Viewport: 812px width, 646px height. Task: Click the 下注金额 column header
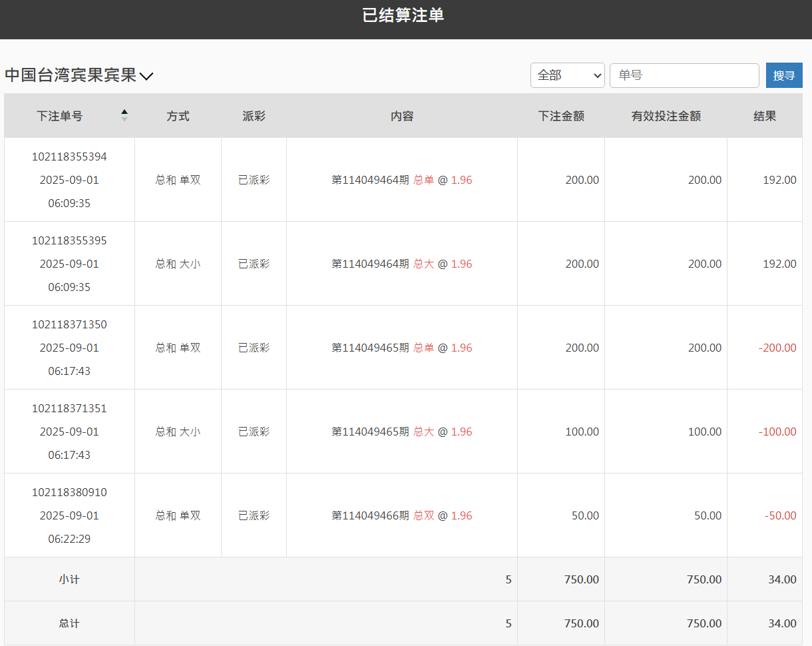[x=560, y=115]
